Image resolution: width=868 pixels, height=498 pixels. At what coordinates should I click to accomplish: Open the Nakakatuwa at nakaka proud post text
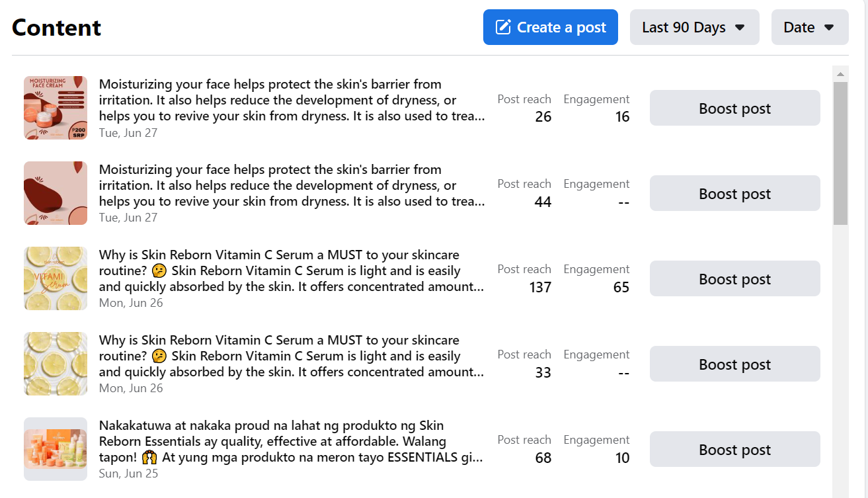point(291,441)
